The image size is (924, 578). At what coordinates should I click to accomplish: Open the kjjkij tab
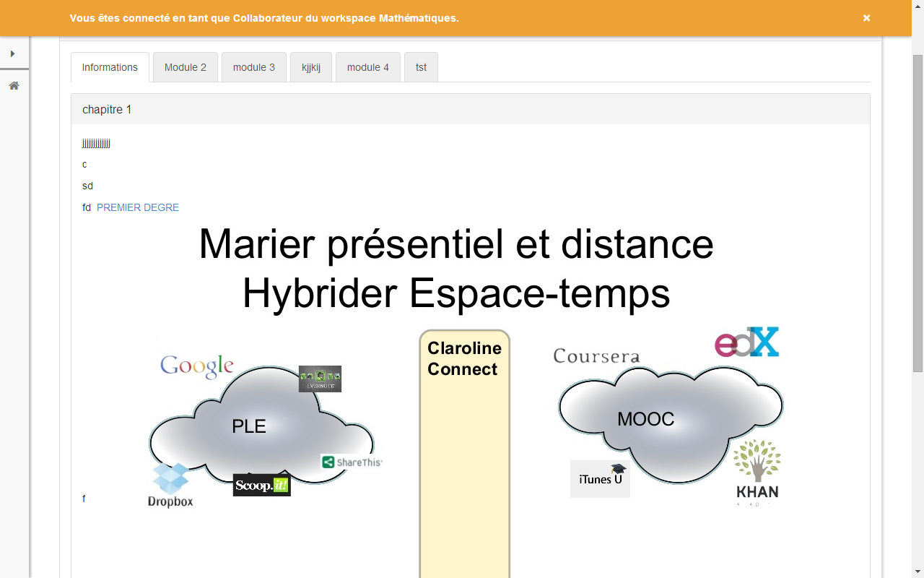311,67
